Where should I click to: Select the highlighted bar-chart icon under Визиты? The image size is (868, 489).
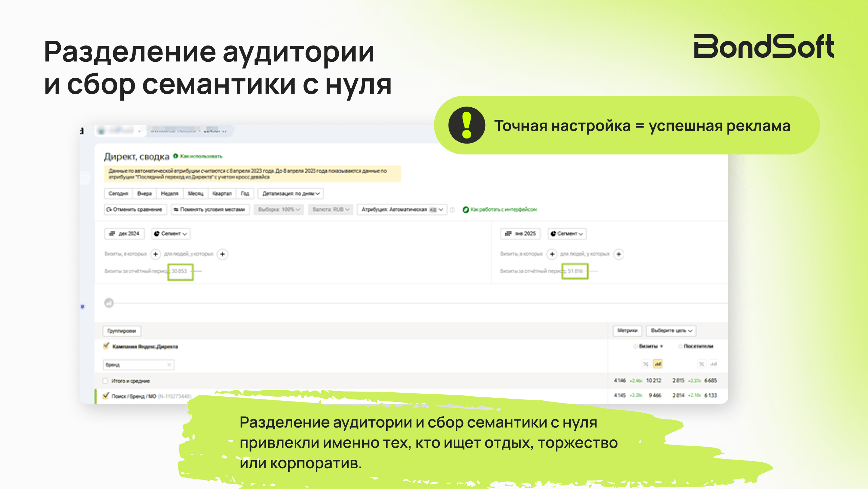click(657, 364)
